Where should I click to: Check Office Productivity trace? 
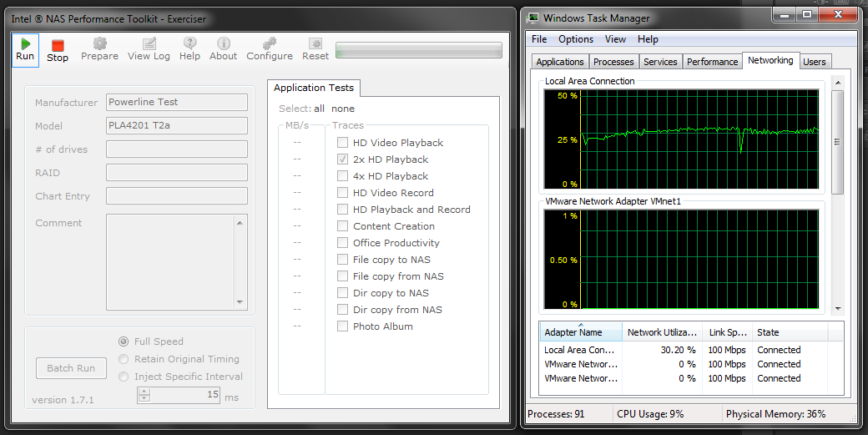coord(343,242)
